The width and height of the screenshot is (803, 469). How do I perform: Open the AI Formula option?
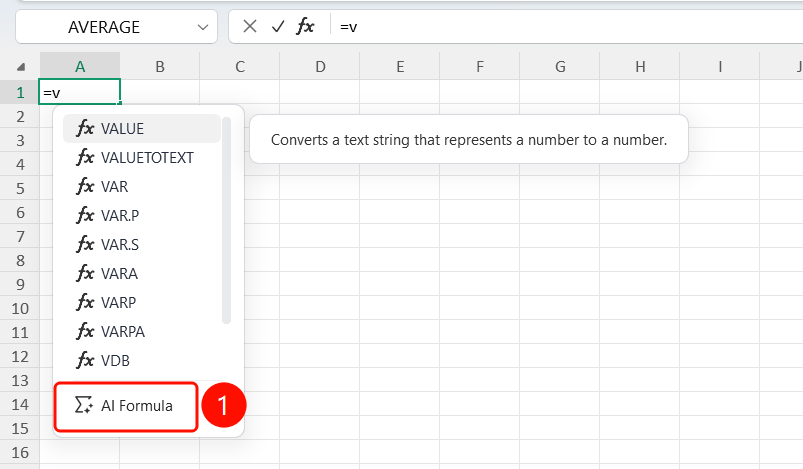[x=126, y=406]
